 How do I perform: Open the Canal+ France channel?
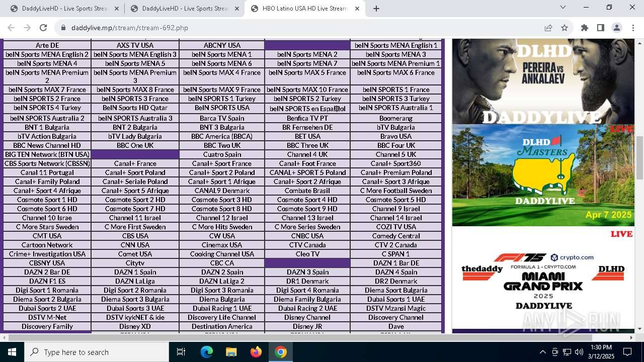pos(135,163)
